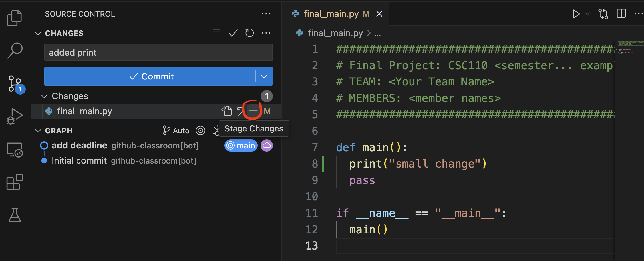Toggle view as tree/list in Changes header
Image resolution: width=644 pixels, height=261 pixels.
(x=217, y=33)
